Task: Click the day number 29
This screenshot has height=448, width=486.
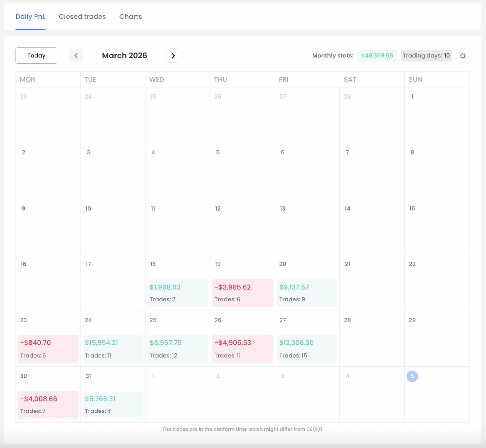Action: 412,320
